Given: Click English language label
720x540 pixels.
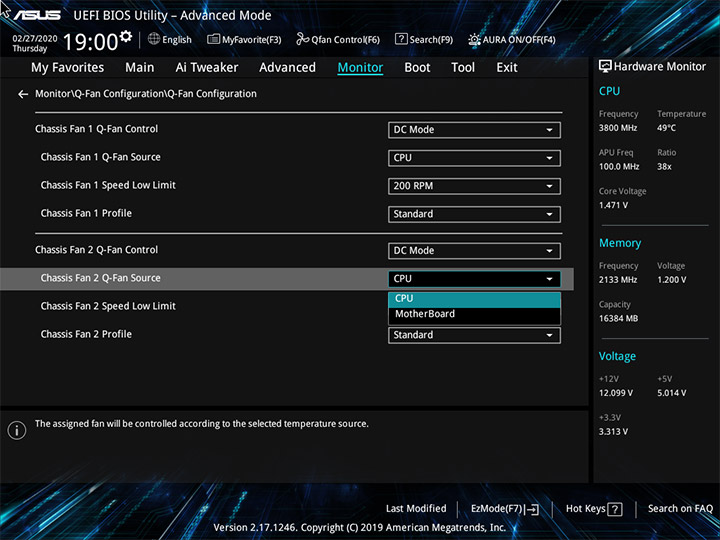Looking at the screenshot, I should click(x=177, y=40).
